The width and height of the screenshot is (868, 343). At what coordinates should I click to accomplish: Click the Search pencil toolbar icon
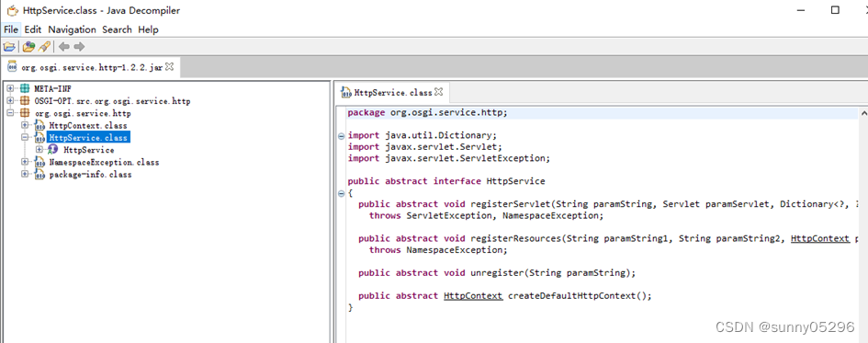tap(44, 47)
